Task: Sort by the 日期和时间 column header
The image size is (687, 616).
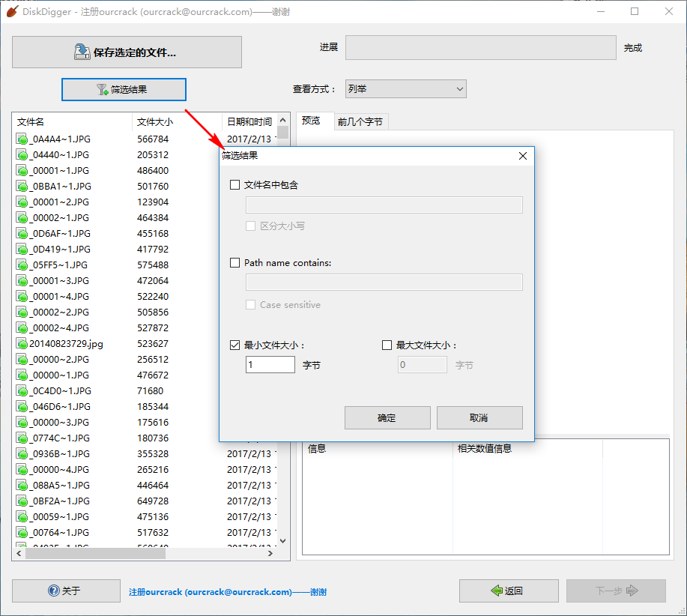Action: [x=249, y=122]
